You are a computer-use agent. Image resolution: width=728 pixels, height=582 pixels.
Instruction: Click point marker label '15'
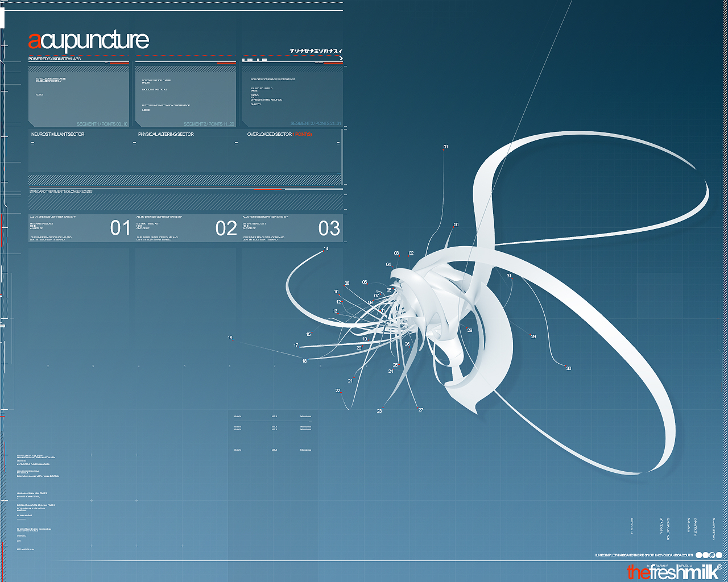click(x=308, y=335)
